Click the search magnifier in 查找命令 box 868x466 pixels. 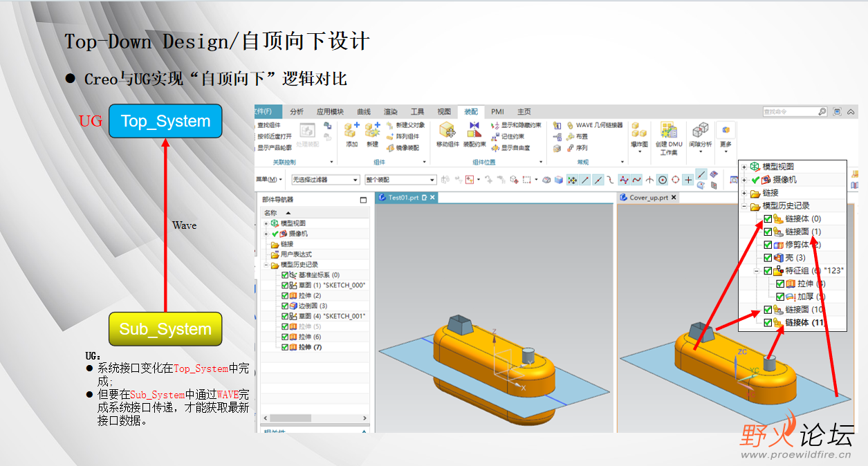pos(822,111)
